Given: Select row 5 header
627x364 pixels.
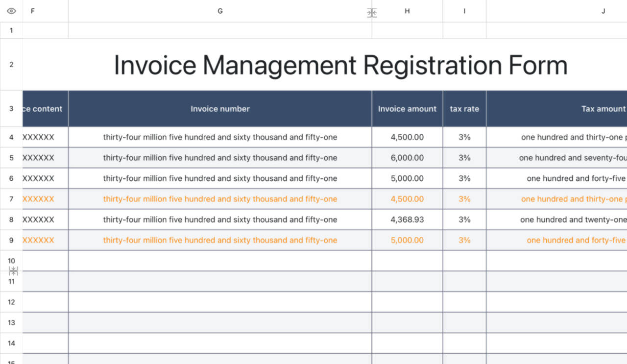Looking at the screenshot, I should coord(11,158).
